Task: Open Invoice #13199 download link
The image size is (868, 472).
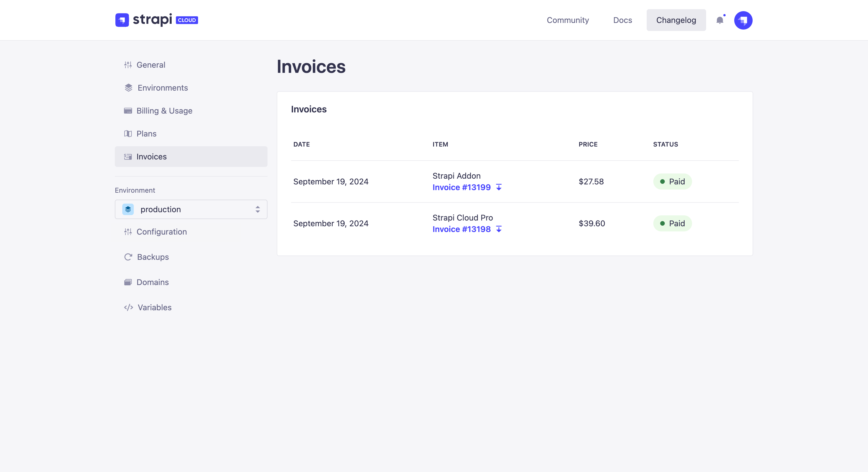Action: tap(499, 187)
